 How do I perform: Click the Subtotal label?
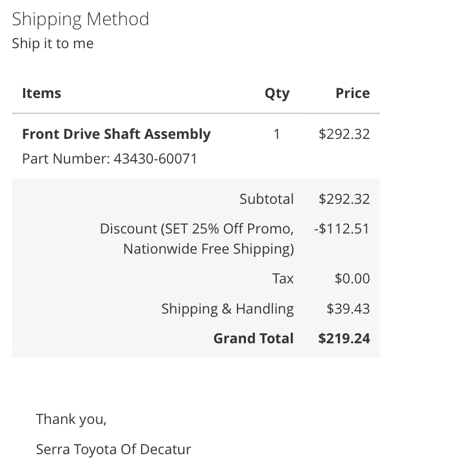pyautogui.click(x=266, y=199)
